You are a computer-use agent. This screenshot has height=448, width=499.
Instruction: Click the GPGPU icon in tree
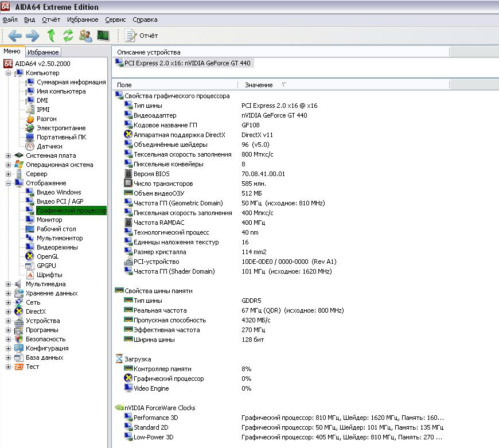pyautogui.click(x=30, y=266)
